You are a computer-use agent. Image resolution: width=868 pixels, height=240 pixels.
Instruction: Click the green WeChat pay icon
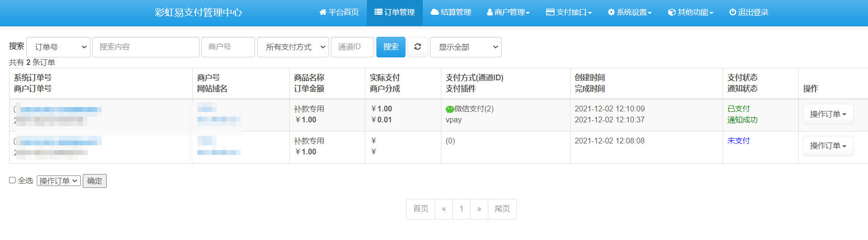coord(450,109)
